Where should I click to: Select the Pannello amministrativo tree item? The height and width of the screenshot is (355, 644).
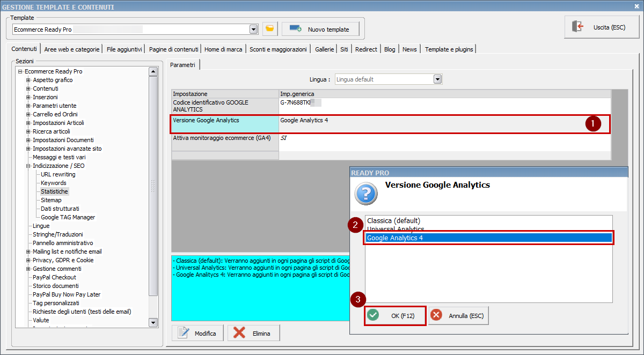(x=63, y=243)
